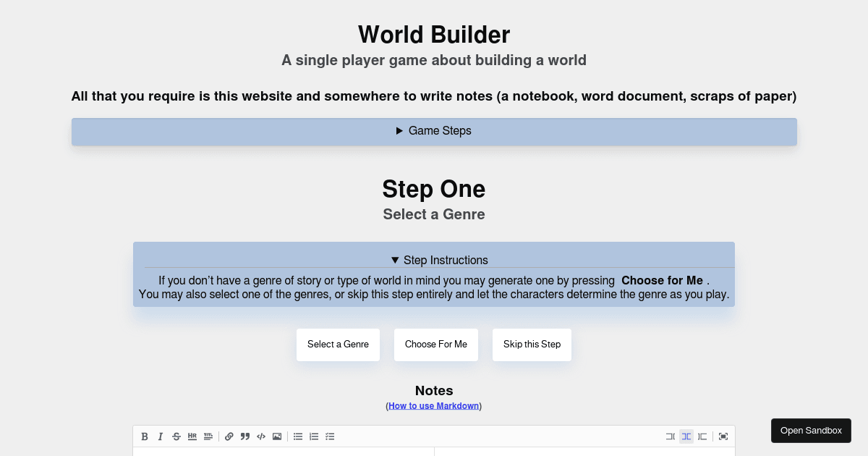Insert a checklist

pos(330,436)
